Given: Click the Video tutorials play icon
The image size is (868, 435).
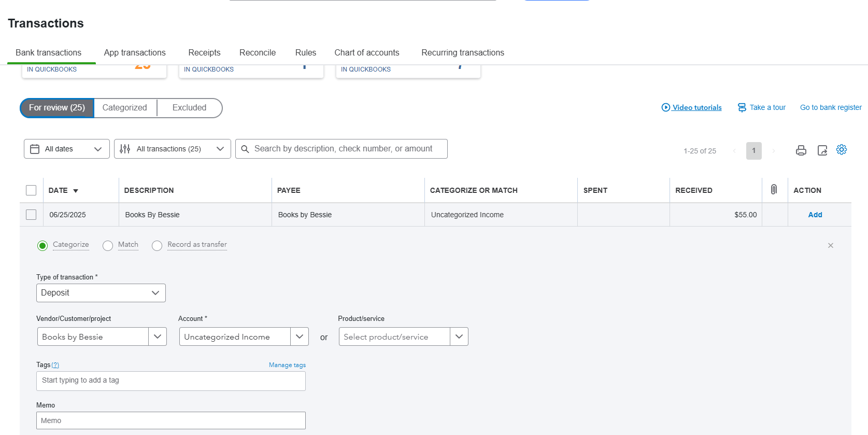Looking at the screenshot, I should click(666, 107).
